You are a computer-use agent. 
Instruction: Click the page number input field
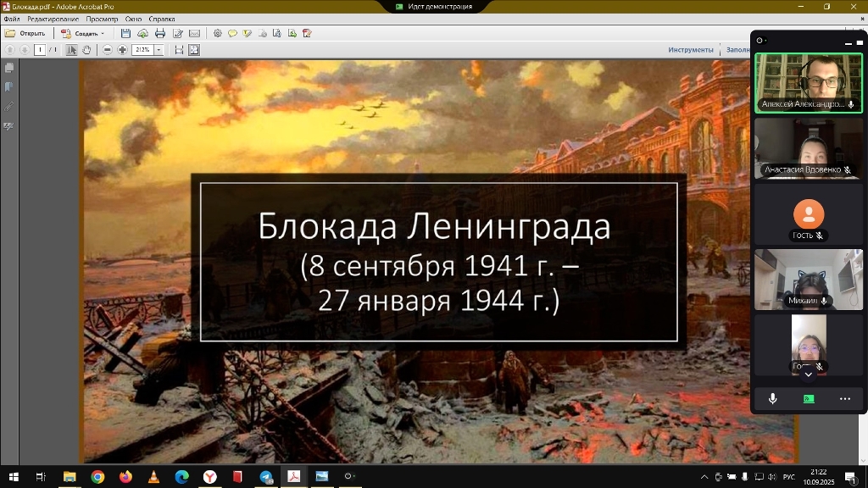point(40,50)
